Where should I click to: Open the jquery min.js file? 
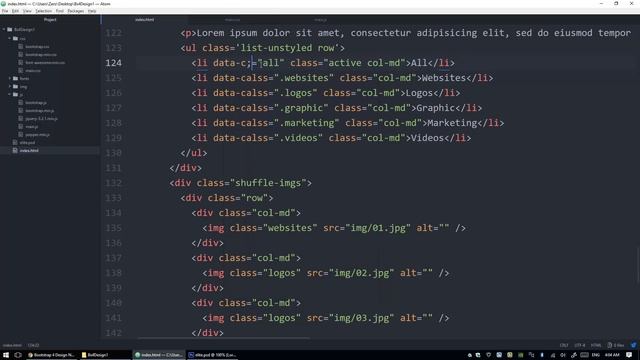coord(41,118)
